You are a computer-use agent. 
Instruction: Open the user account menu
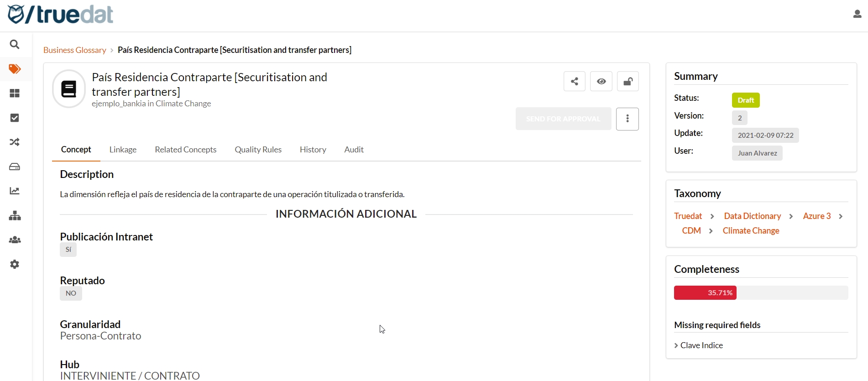857,15
